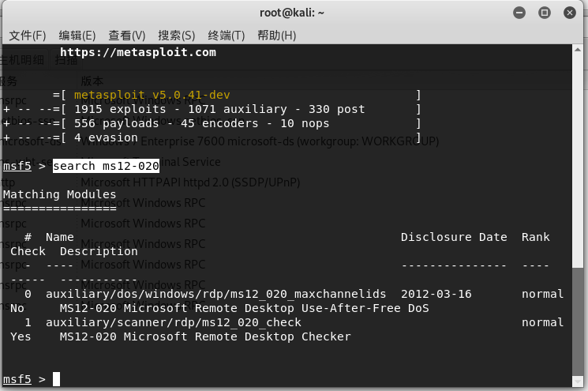Click the 'Matching Modules' heading
This screenshot has height=391, width=588.
[x=60, y=194]
